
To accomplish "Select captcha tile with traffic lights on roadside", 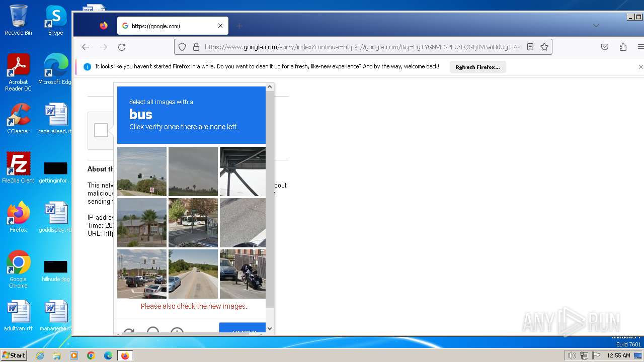I will [x=142, y=171].
